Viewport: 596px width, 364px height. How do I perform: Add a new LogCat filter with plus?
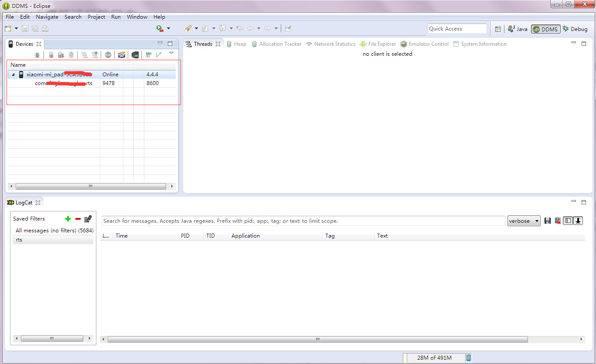pos(68,219)
